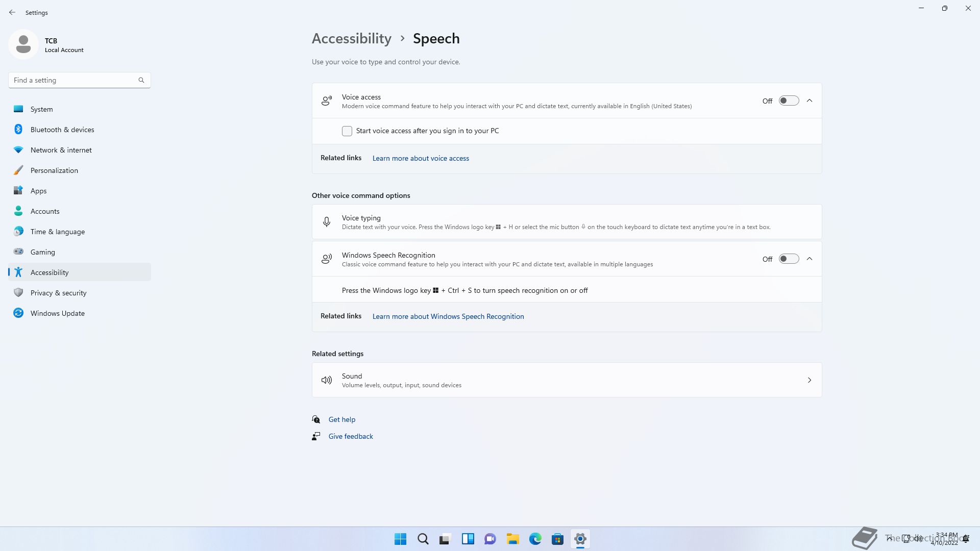This screenshot has width=980, height=551.
Task: Select Time & language in sidebar
Action: coord(80,232)
